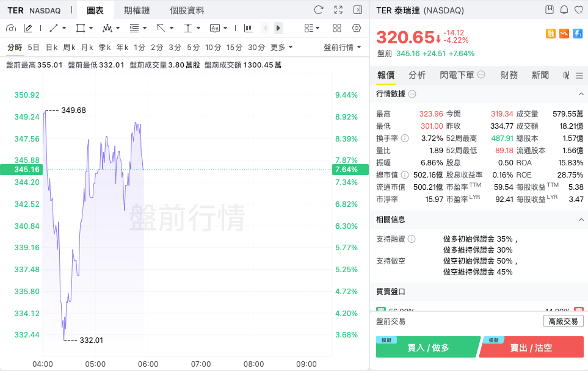Collapse the 行情數據 section
Viewport: 588px width, 371px height.
point(581,94)
